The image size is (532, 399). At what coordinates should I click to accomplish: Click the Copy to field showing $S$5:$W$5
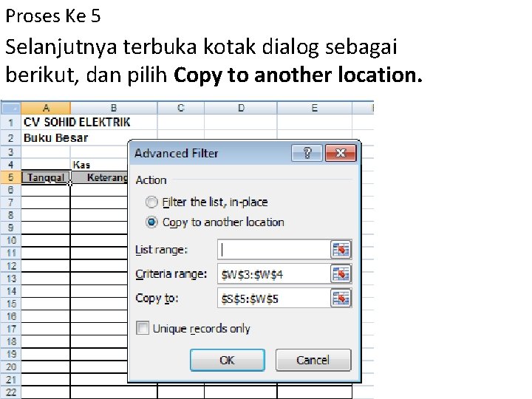point(273,299)
